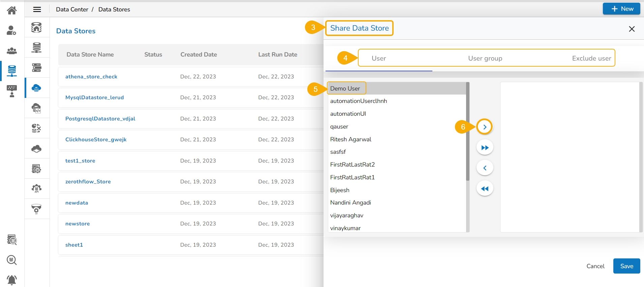Image resolution: width=644 pixels, height=287 pixels.
Task: Close the Share Data Store panel
Action: 632,29
